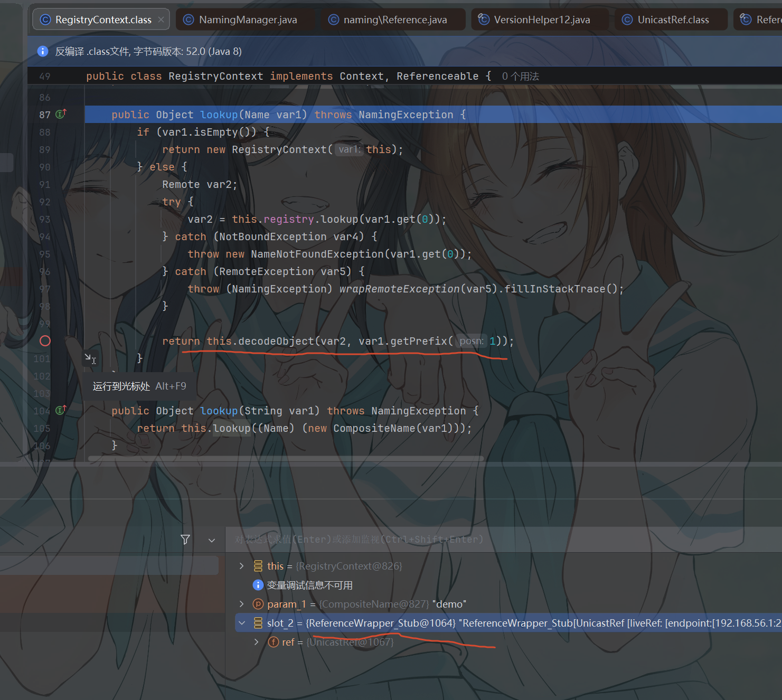Close the RegistryContext.class tab
This screenshot has height=700, width=782.
point(161,20)
